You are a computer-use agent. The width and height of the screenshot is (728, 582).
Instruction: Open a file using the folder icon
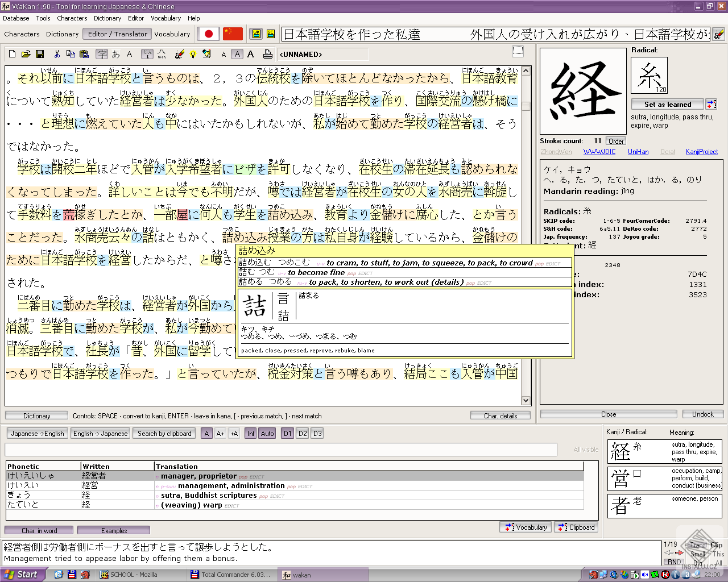26,54
